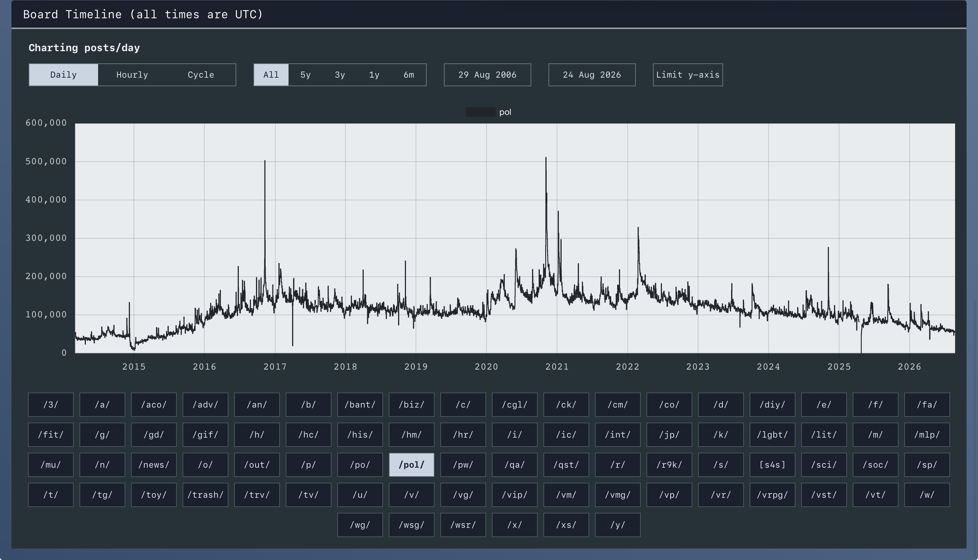Select the /trash/ board
This screenshot has height=560, width=978.
coord(205,495)
